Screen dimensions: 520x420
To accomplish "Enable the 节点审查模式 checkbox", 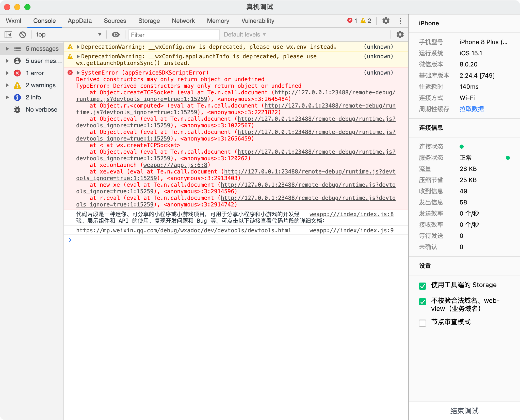I will pos(422,323).
